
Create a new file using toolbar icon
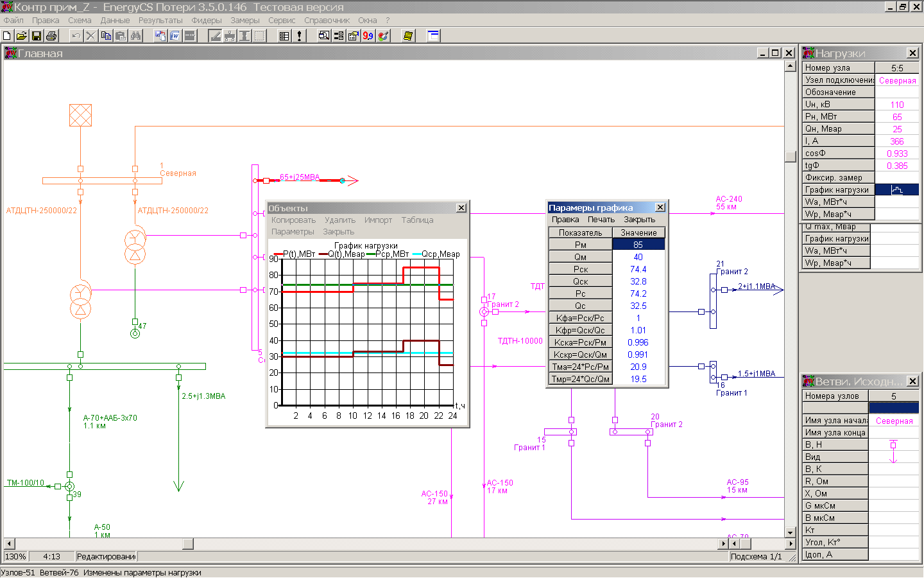pos(8,36)
